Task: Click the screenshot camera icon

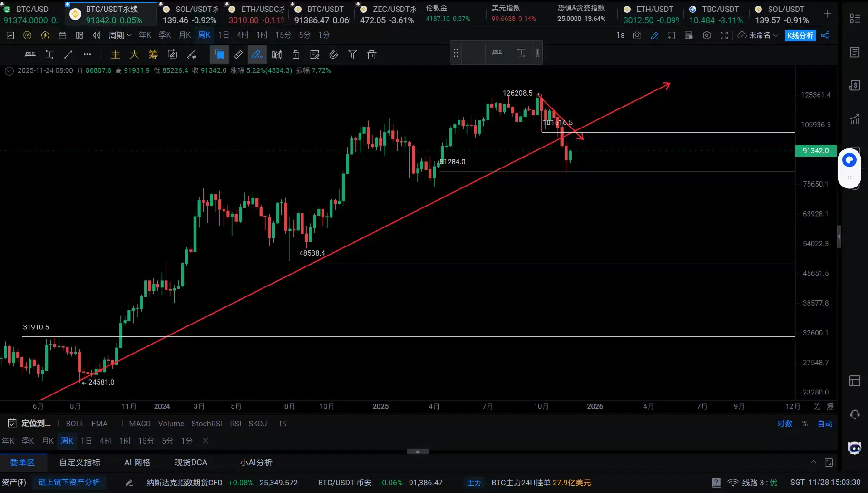Action: coord(637,35)
